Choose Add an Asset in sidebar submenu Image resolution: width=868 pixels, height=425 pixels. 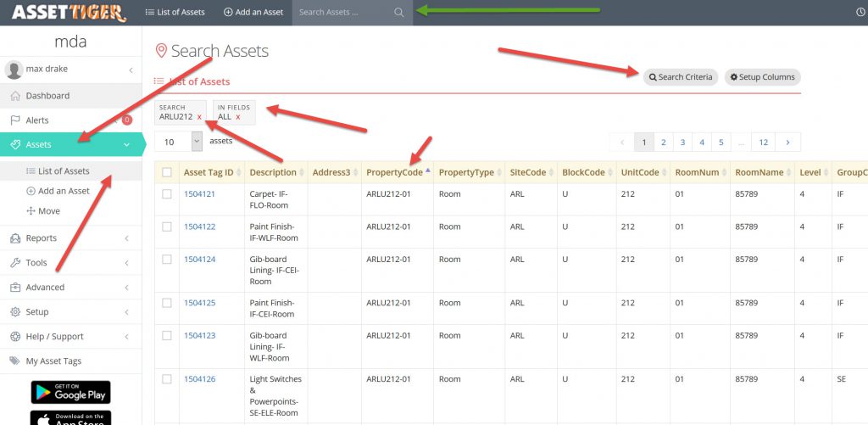click(x=64, y=191)
